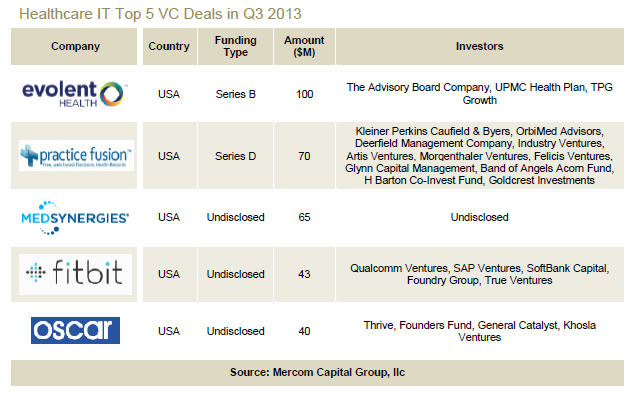The image size is (635, 393).
Task: Click the Oscar logo
Action: [75, 330]
